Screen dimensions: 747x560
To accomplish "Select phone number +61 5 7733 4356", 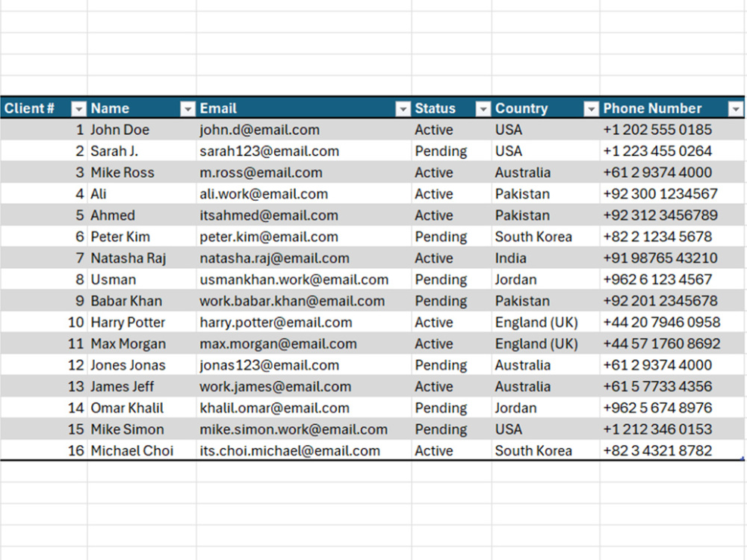I will coord(672,387).
